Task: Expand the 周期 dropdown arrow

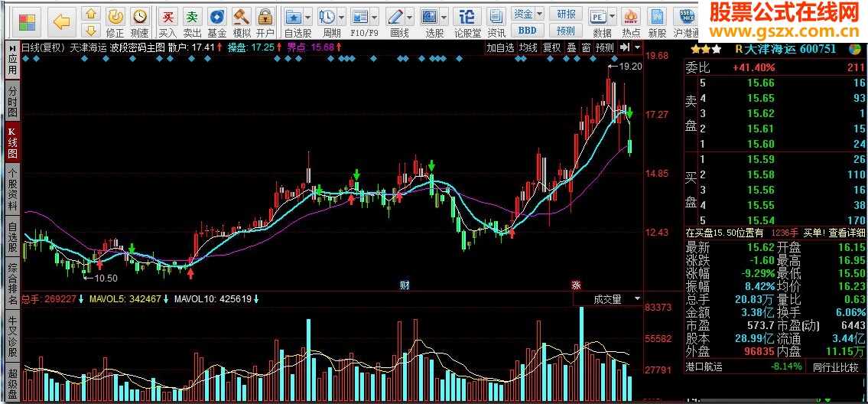Action: click(x=342, y=15)
